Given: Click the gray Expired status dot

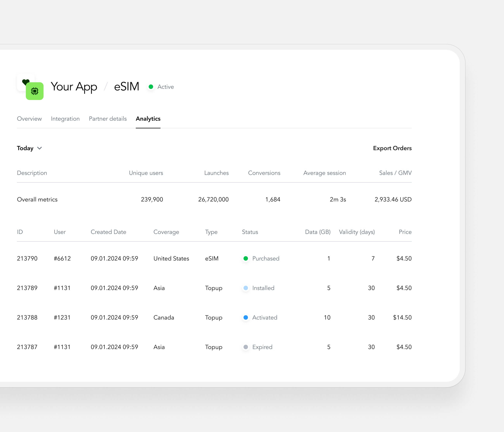Looking at the screenshot, I should [246, 347].
